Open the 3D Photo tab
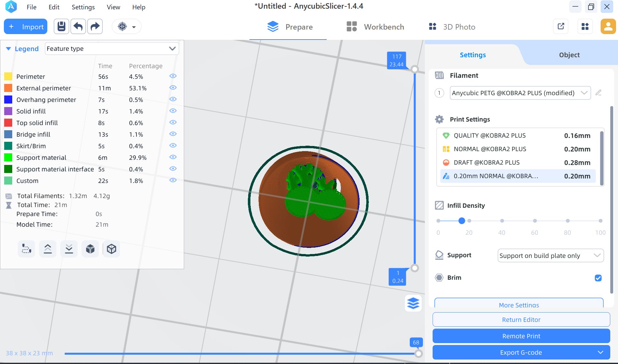 point(452,27)
